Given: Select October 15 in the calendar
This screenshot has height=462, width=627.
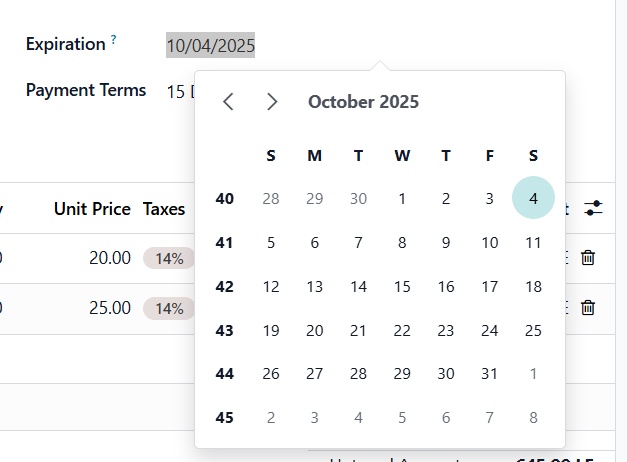Looking at the screenshot, I should click(402, 287).
